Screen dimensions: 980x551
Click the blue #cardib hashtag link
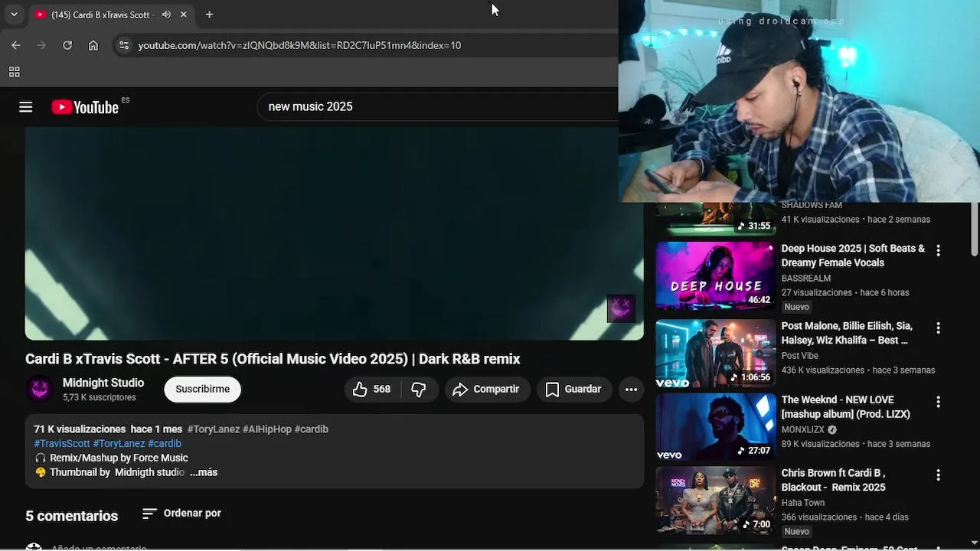coord(165,444)
